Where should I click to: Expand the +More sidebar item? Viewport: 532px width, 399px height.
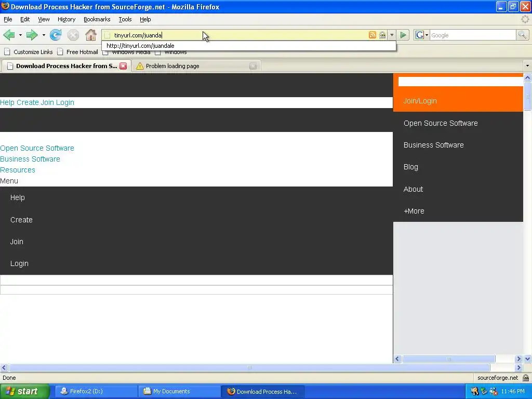414,211
